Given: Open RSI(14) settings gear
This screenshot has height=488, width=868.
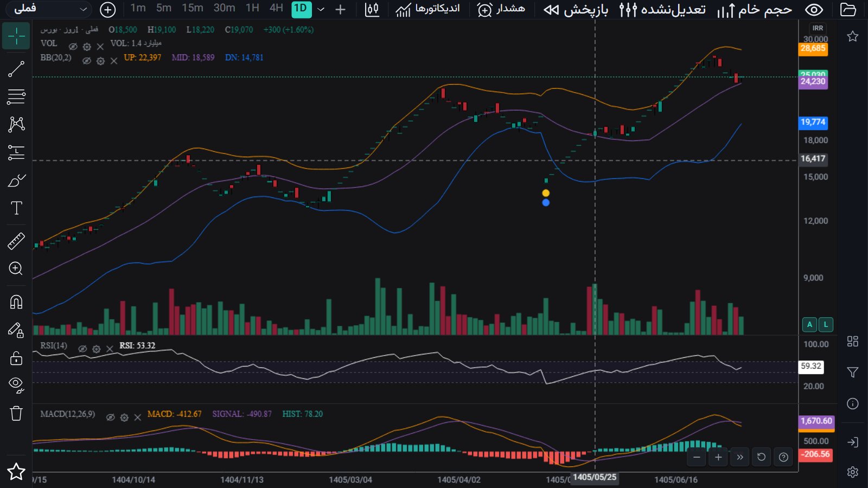Looking at the screenshot, I should point(96,349).
